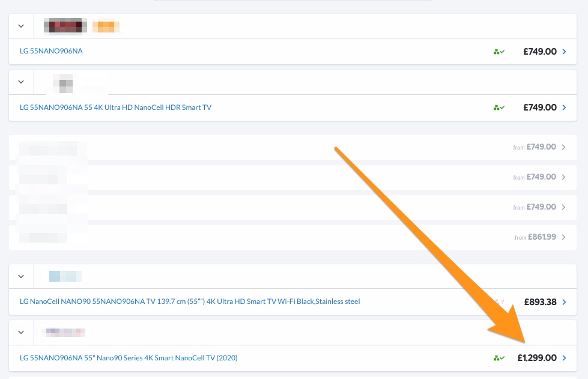Collapse the first retailer group above LG 55NANO906NA
The width and height of the screenshot is (588, 379).
point(21,26)
